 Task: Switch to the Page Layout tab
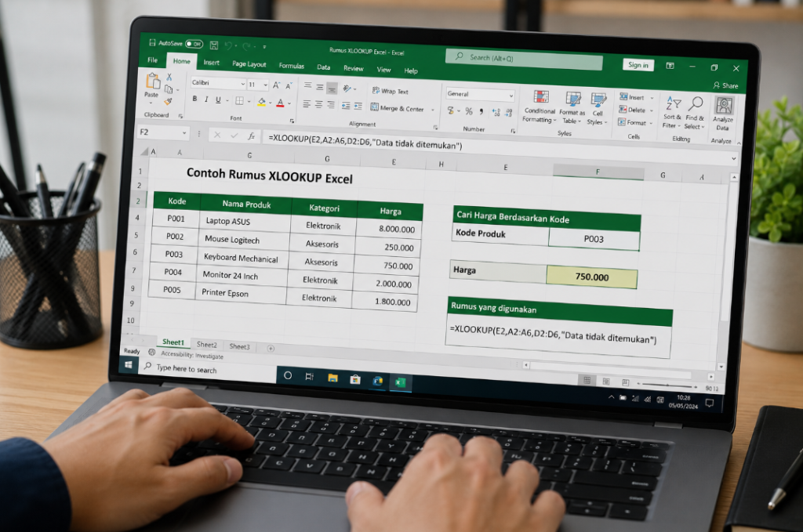[249, 64]
